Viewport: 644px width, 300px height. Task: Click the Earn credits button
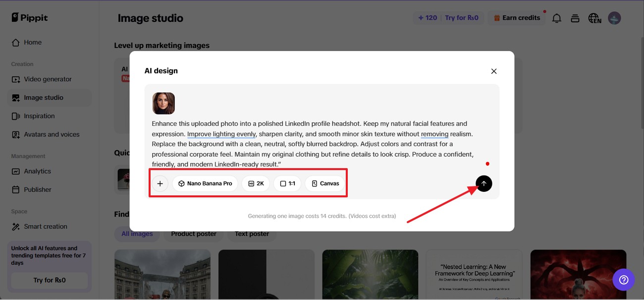pos(516,18)
